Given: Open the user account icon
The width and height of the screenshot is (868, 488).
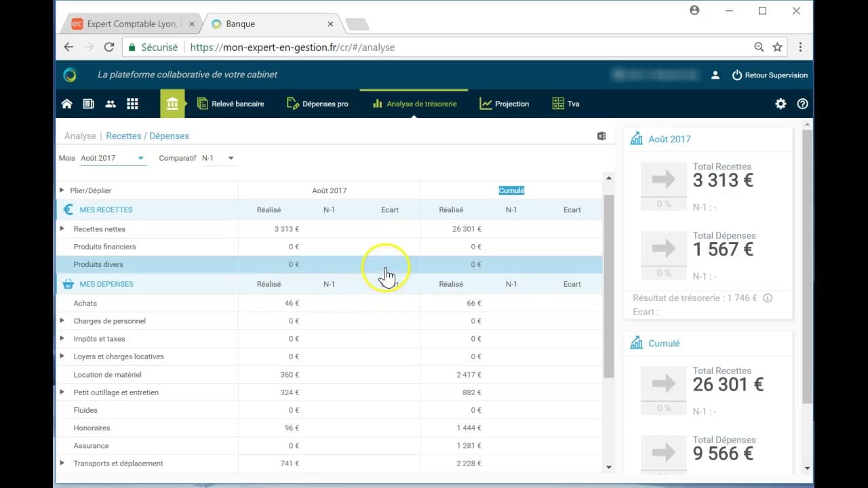Looking at the screenshot, I should (x=715, y=75).
